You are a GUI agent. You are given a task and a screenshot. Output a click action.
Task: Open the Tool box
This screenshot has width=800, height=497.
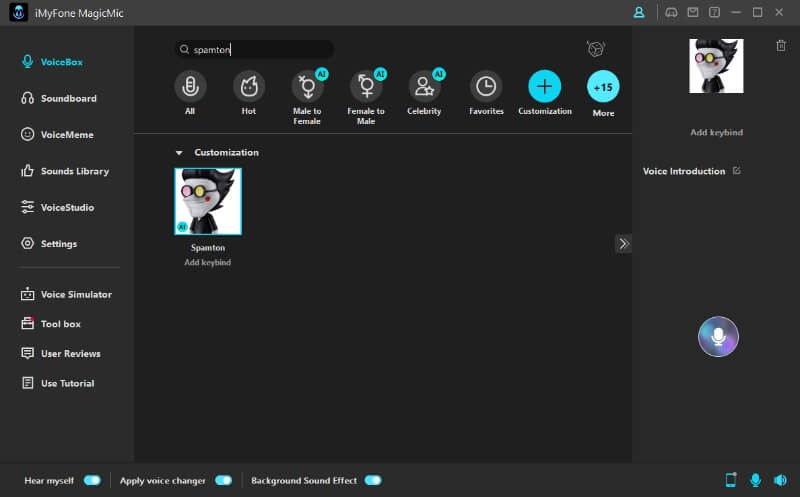coord(51,324)
